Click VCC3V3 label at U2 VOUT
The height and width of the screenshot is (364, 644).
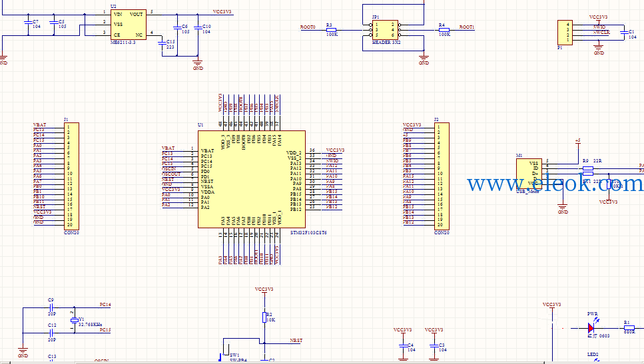(x=222, y=12)
